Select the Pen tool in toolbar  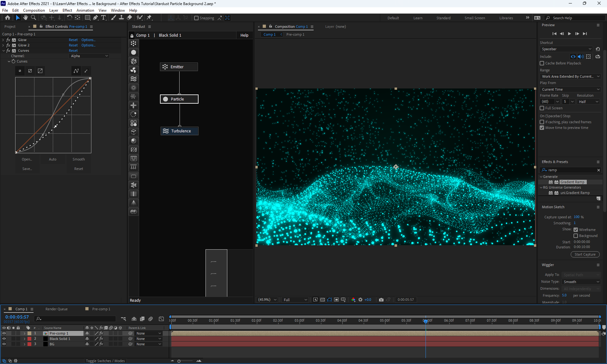point(95,18)
